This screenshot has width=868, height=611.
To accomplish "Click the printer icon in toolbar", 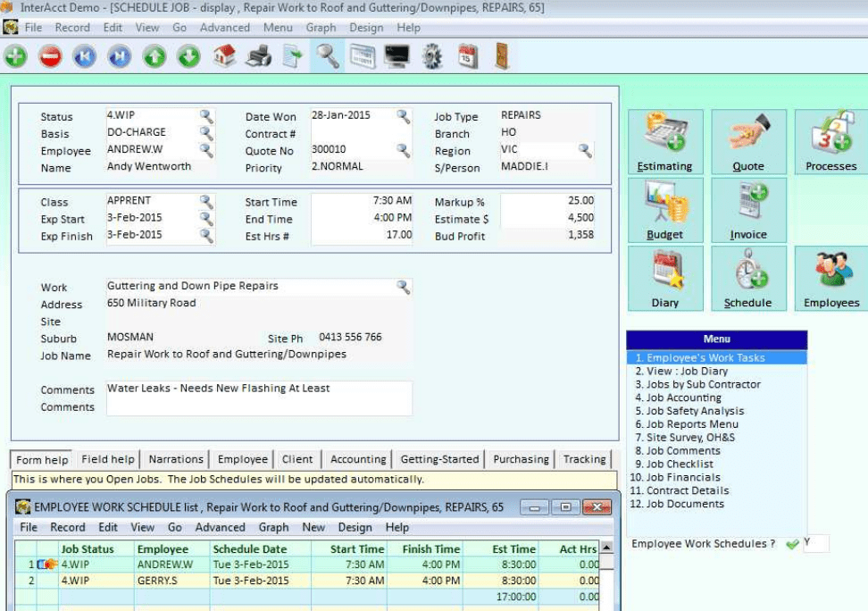I will click(x=258, y=56).
